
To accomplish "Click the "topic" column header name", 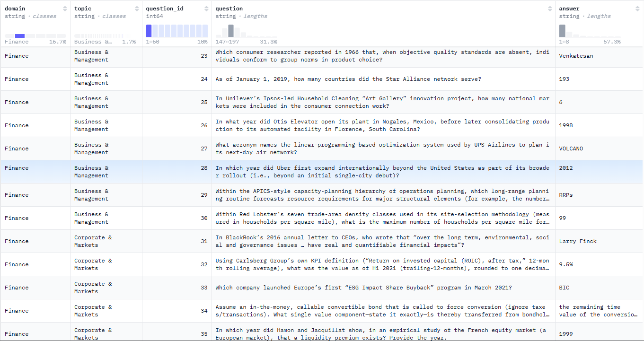I will pyautogui.click(x=83, y=9).
